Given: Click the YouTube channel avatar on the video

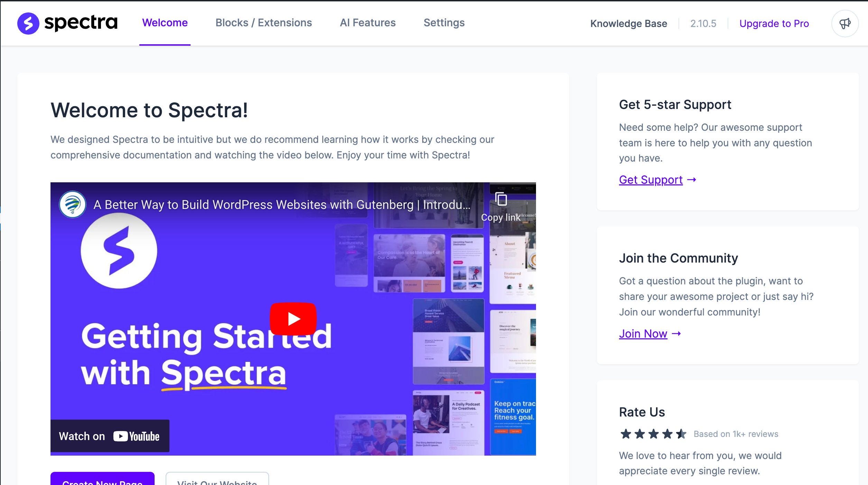Looking at the screenshot, I should [x=72, y=204].
